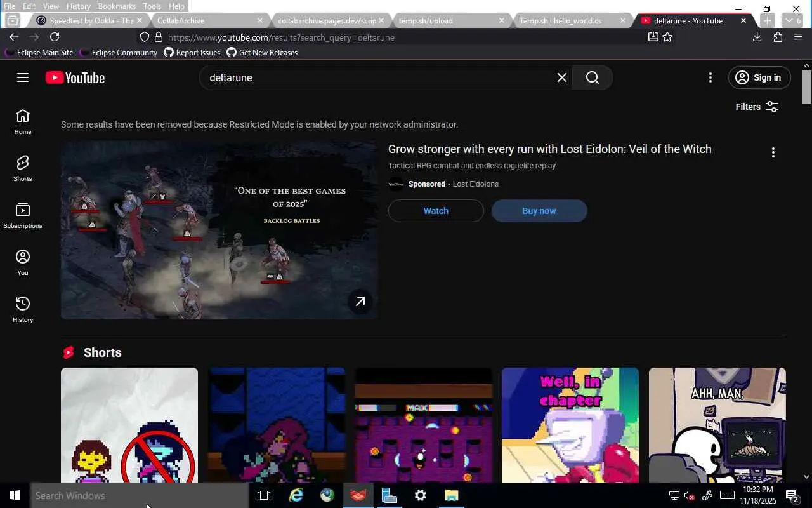
Task: Open the Home sidebar item
Action: tap(23, 121)
